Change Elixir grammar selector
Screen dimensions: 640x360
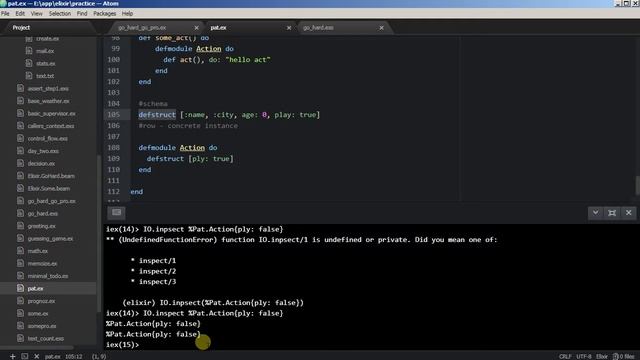tap(602, 357)
